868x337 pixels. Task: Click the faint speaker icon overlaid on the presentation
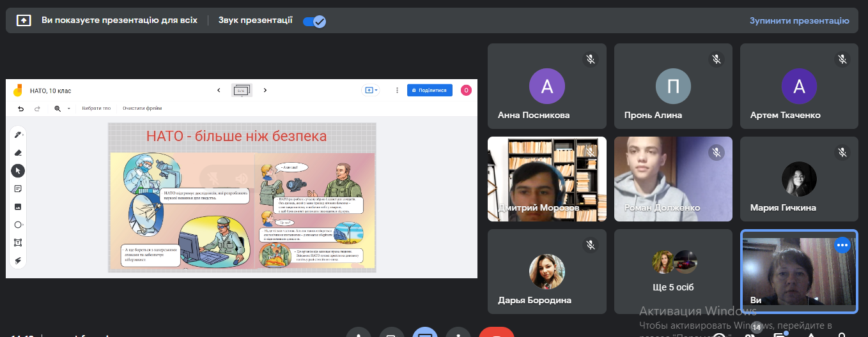point(242,178)
